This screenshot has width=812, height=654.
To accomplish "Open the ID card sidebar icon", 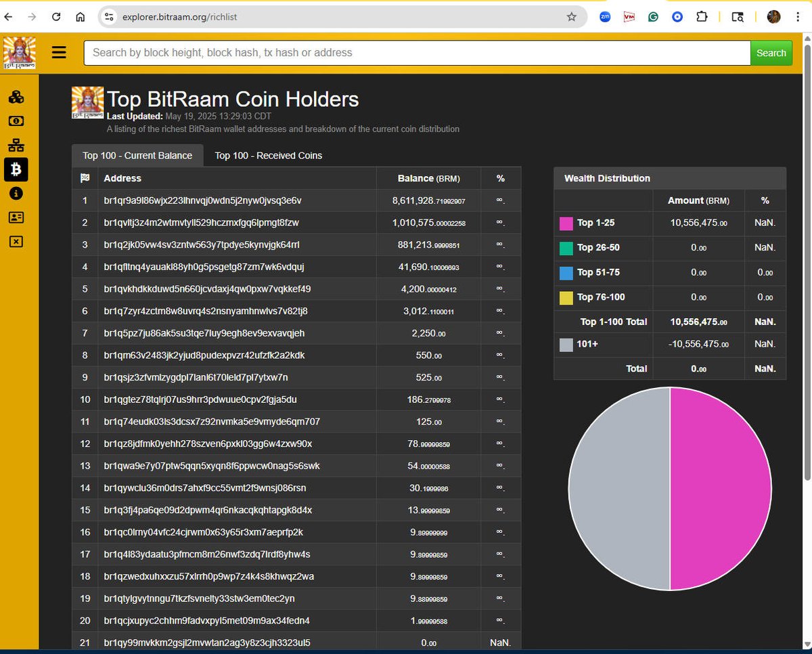I will click(x=16, y=217).
